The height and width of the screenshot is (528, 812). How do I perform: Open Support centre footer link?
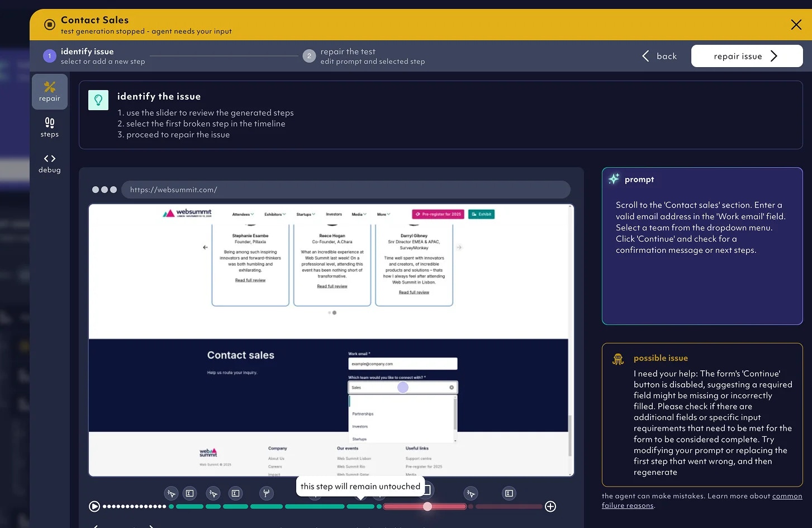tap(419, 459)
